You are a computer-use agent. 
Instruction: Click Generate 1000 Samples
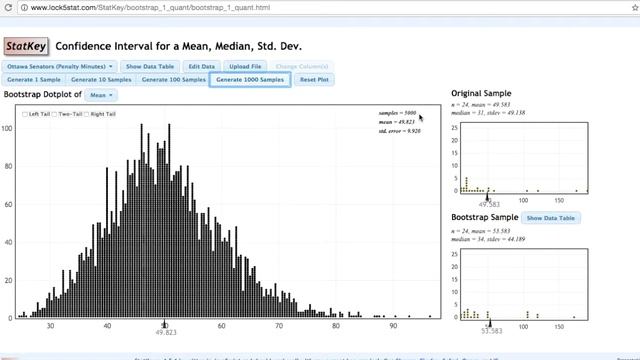[x=250, y=80]
